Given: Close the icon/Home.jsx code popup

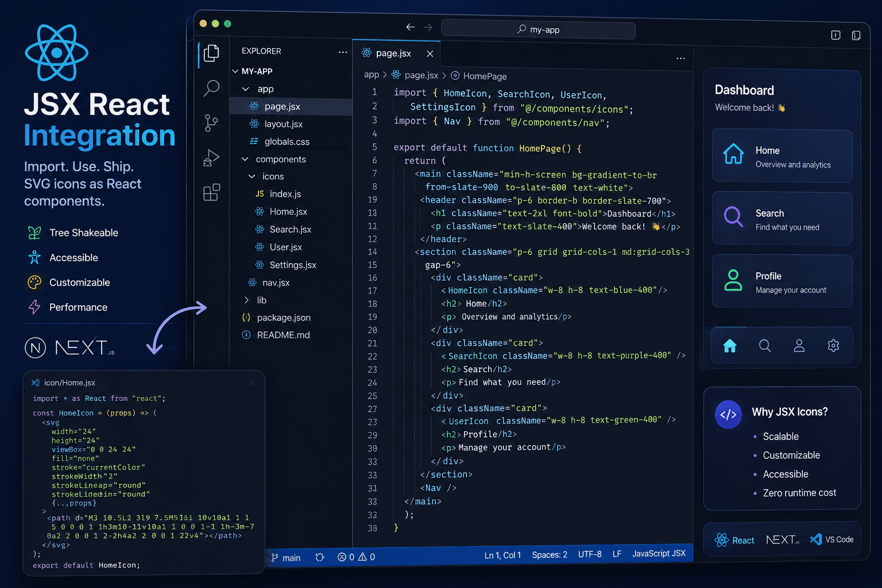Looking at the screenshot, I should coord(252,383).
